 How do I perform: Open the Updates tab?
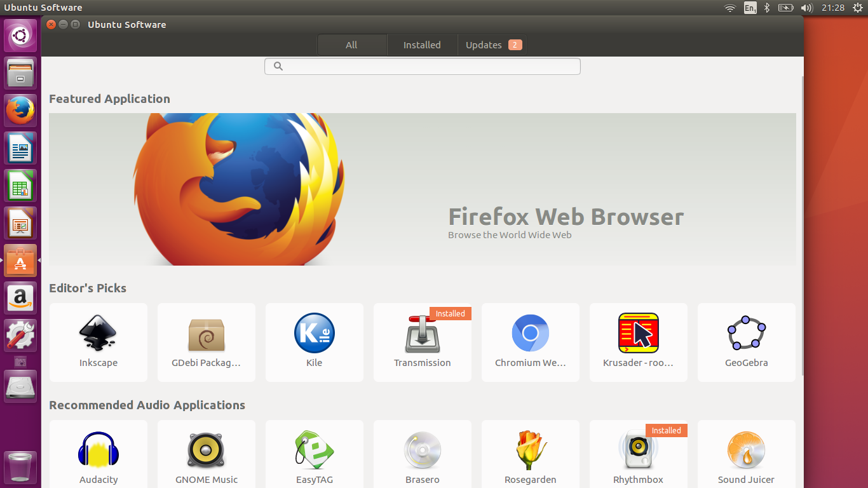492,45
